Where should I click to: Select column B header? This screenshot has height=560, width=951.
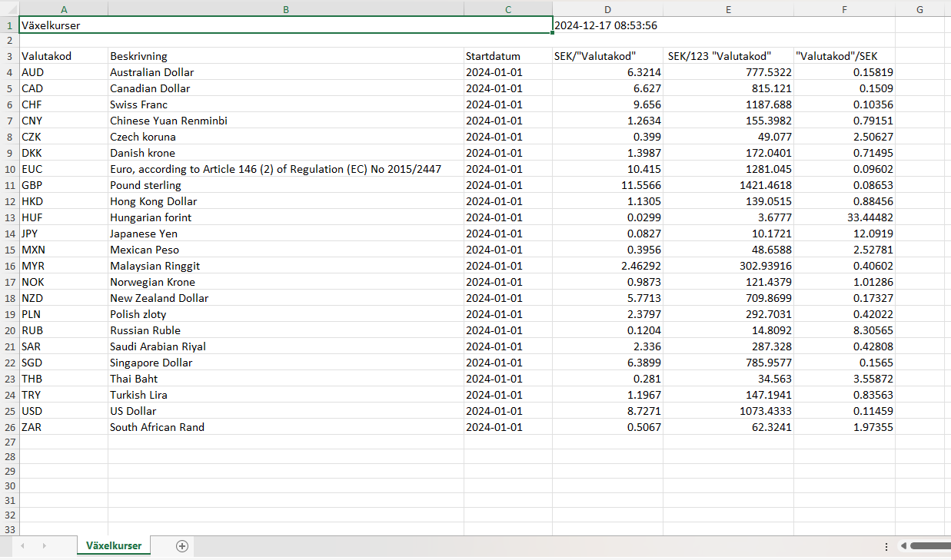pyautogui.click(x=285, y=9)
